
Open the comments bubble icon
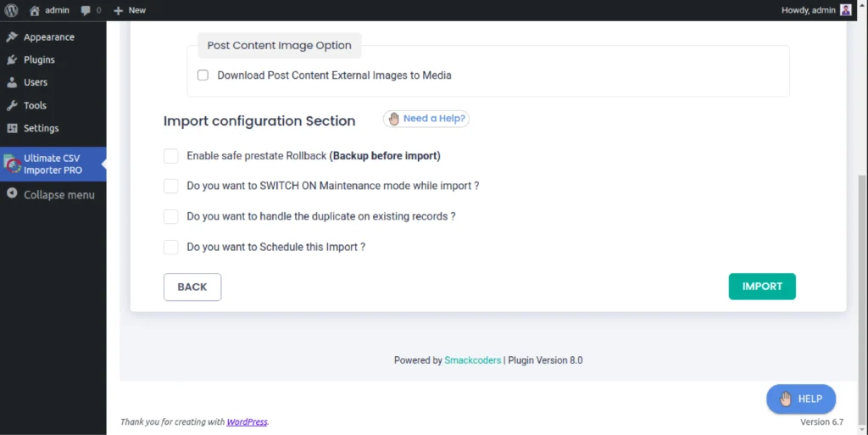click(86, 10)
